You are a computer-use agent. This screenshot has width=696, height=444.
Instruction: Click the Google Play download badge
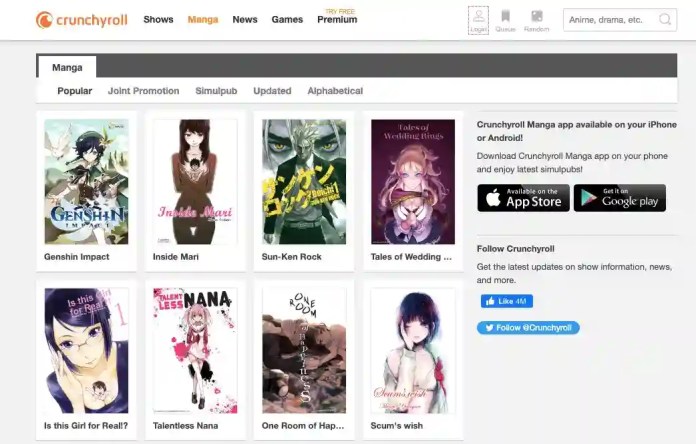pos(620,198)
